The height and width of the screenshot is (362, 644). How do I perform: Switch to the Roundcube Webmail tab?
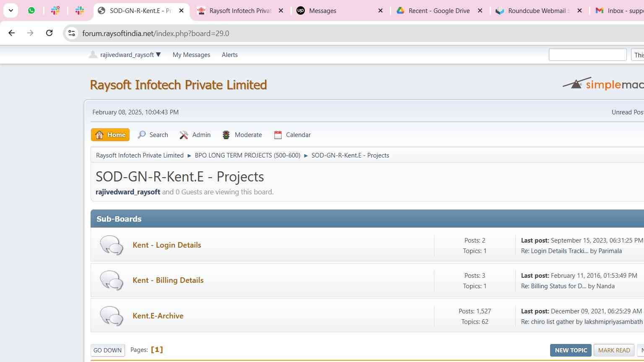(538, 11)
